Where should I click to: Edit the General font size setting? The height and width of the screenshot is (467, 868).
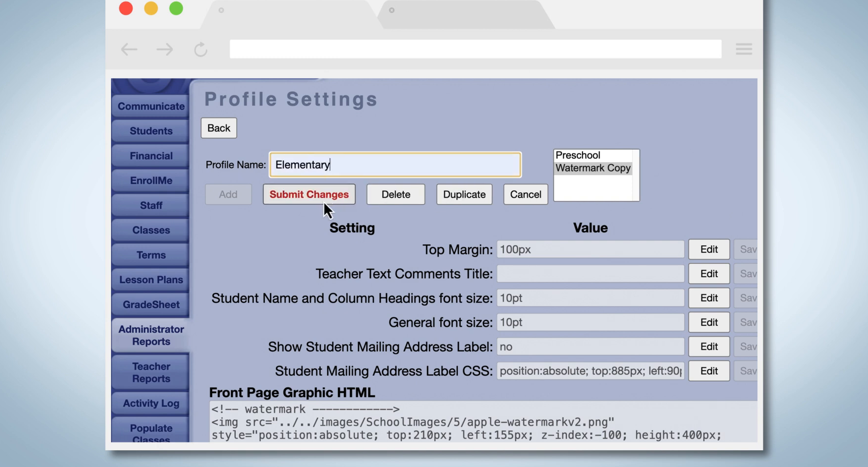[709, 322]
